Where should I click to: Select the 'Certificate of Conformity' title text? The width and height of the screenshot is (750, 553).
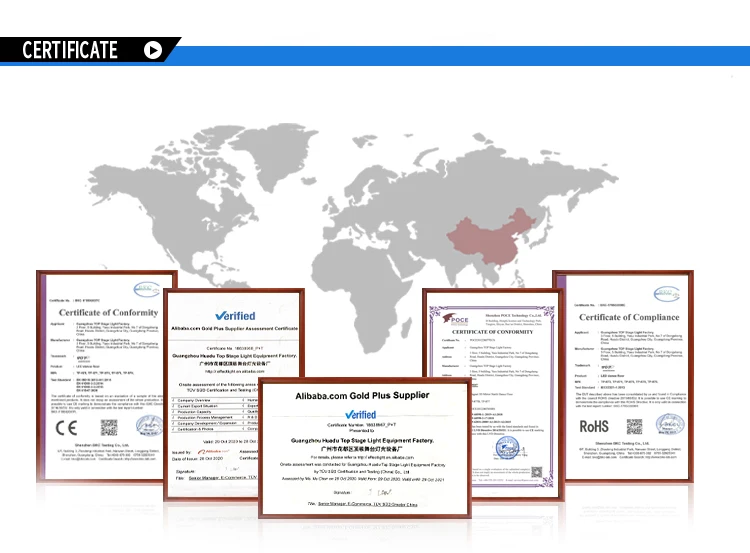[x=109, y=312]
